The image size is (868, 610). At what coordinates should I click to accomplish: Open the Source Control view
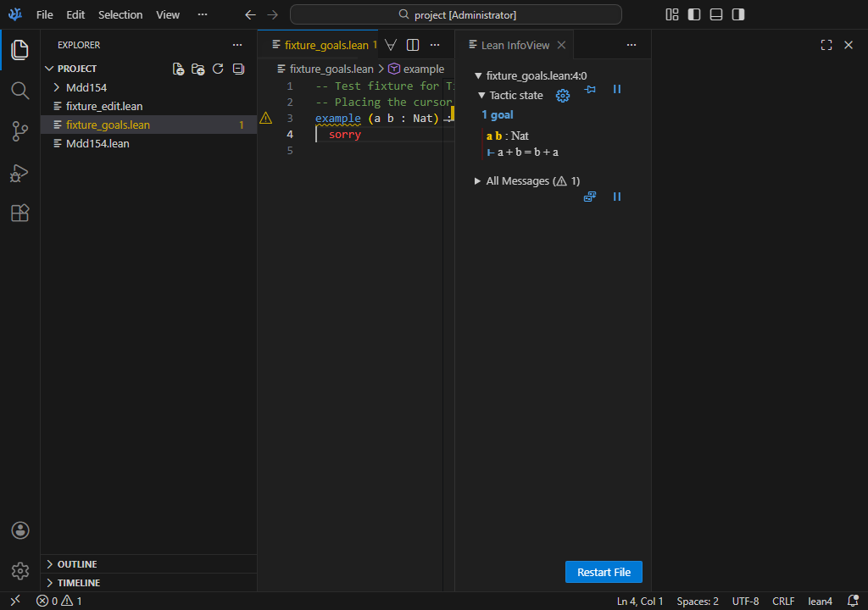pyautogui.click(x=19, y=131)
